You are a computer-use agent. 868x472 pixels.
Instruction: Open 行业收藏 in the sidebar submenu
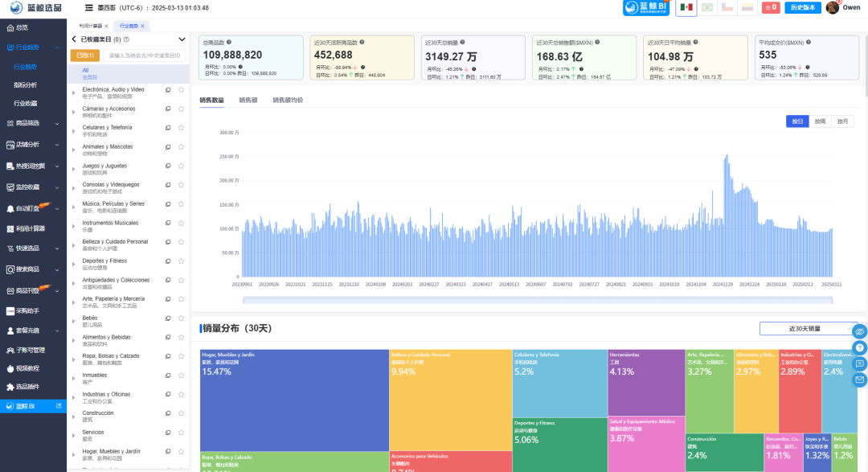[x=26, y=104]
